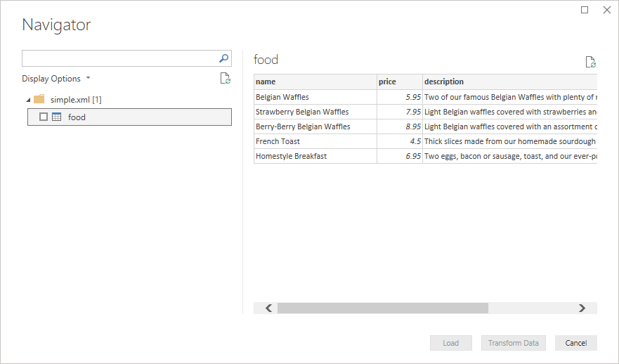
Task: Select the food tree item
Action: pos(77,117)
